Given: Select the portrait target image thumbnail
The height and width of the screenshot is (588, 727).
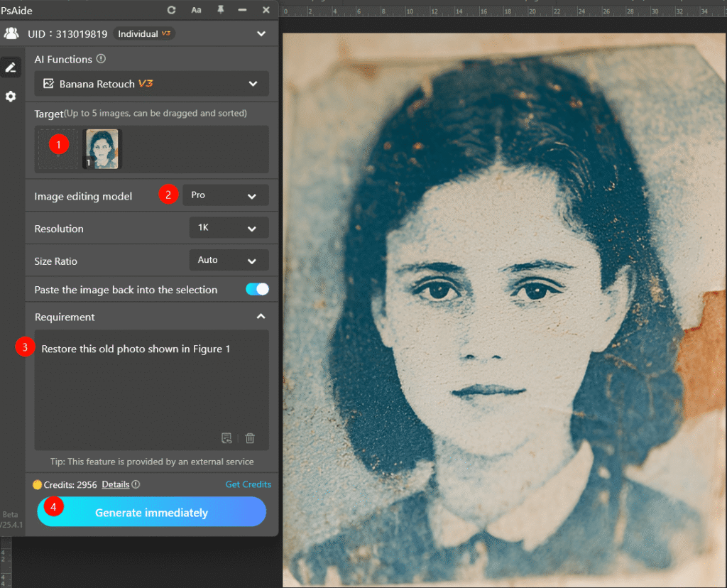Looking at the screenshot, I should pos(102,149).
